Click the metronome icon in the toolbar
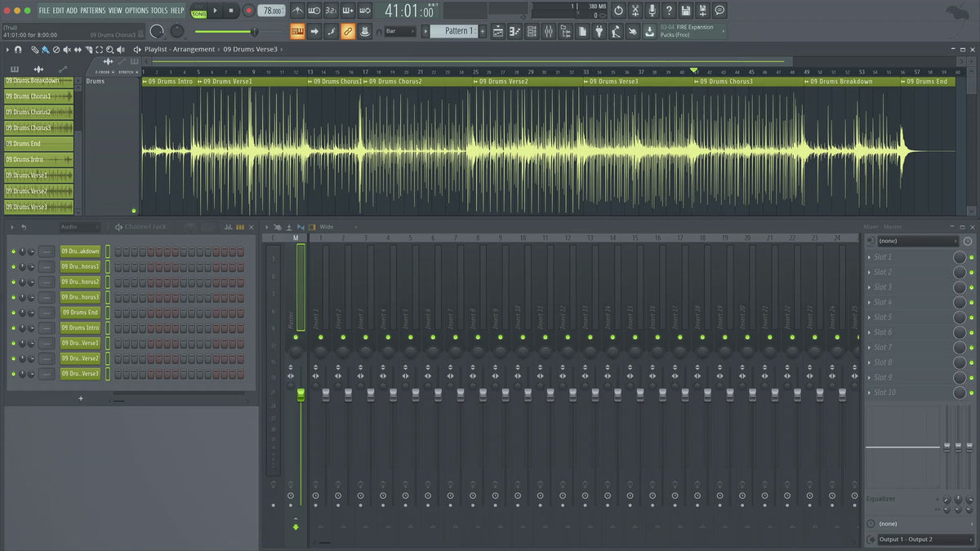Screen dimensions: 980x551 (297, 11)
